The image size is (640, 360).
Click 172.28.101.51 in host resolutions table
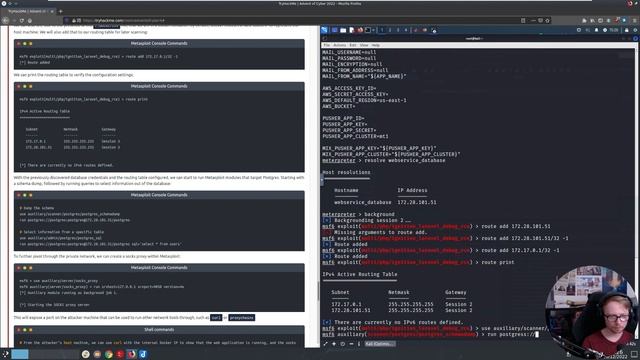coord(417,202)
